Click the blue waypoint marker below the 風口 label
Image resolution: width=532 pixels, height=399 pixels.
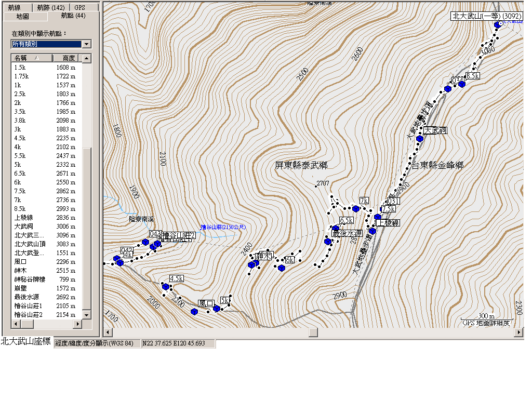tap(194, 312)
